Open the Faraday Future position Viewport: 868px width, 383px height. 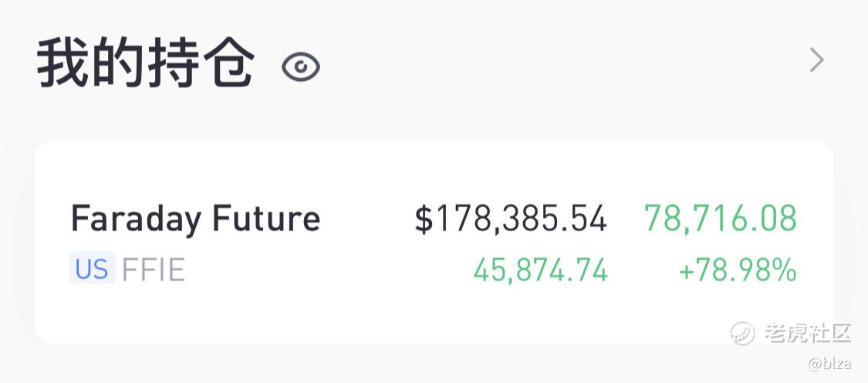point(434,242)
